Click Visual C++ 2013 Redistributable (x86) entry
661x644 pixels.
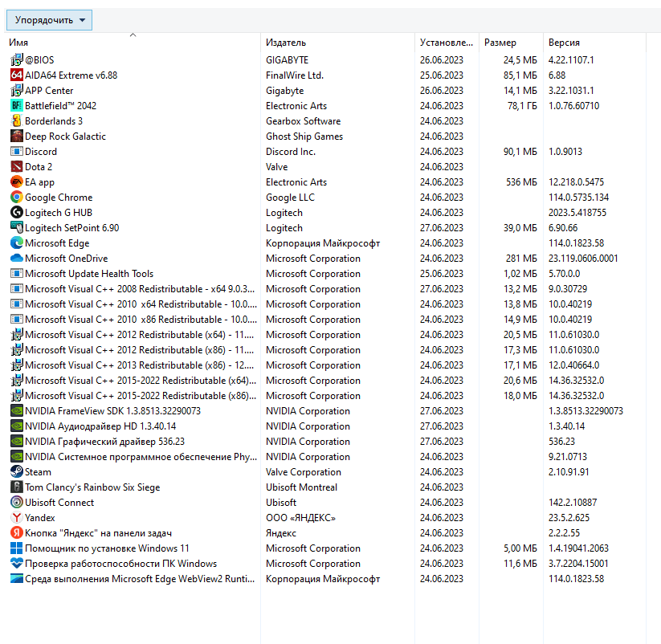click(139, 365)
